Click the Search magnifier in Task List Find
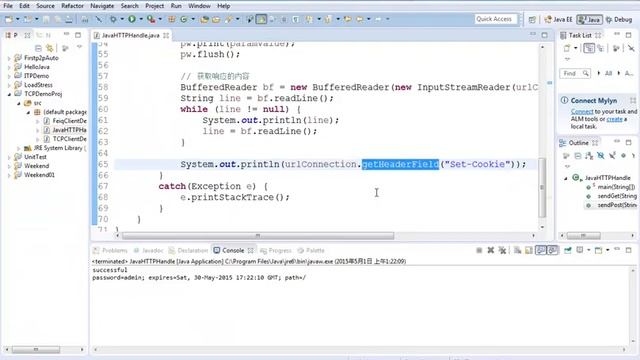The height and width of the screenshot is (360, 640). click(586, 73)
